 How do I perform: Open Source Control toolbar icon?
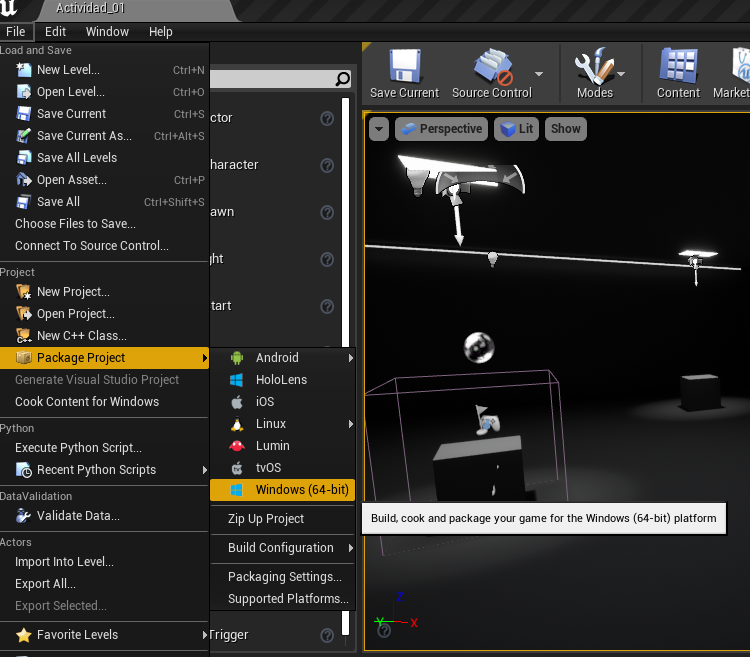(x=491, y=69)
